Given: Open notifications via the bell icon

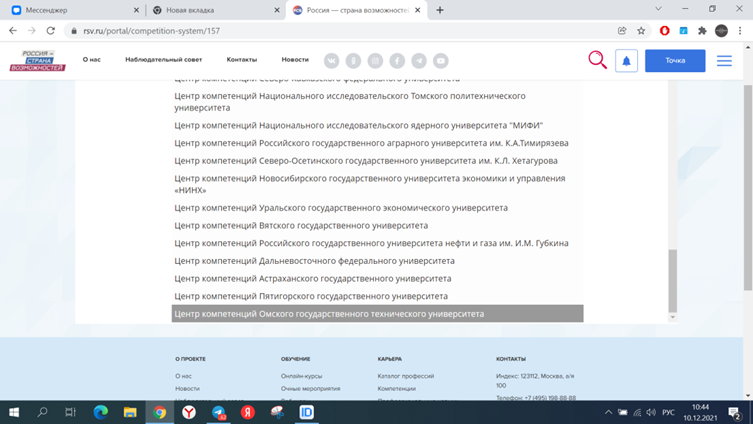Looking at the screenshot, I should tap(626, 61).
